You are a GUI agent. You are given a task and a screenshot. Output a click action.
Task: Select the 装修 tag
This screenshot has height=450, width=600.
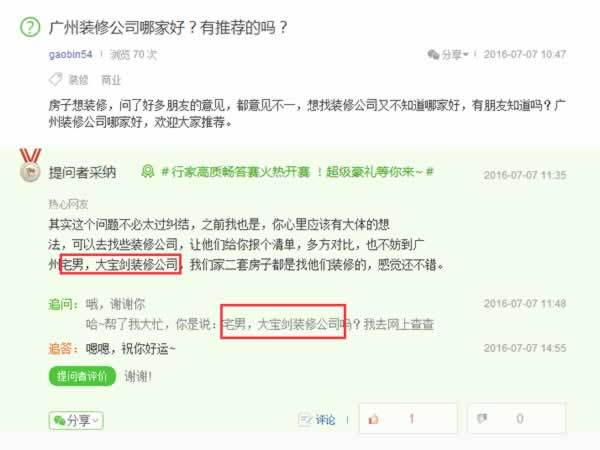78,80
